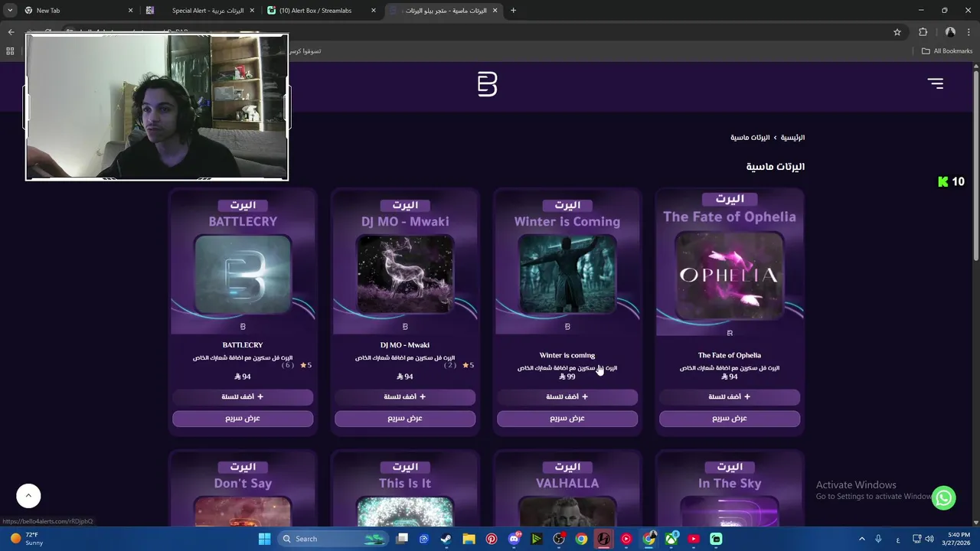
Task: Click the BATTLECRY 5-star rating
Action: pyautogui.click(x=305, y=365)
